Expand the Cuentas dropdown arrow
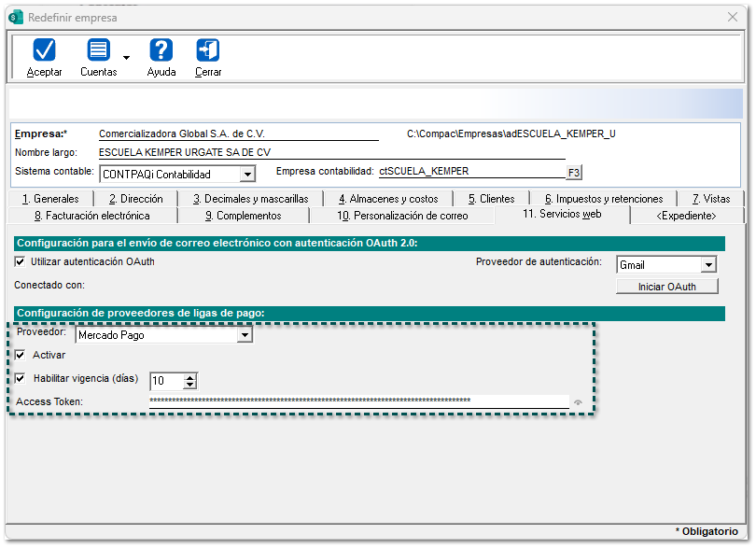756x548 pixels. (x=126, y=58)
